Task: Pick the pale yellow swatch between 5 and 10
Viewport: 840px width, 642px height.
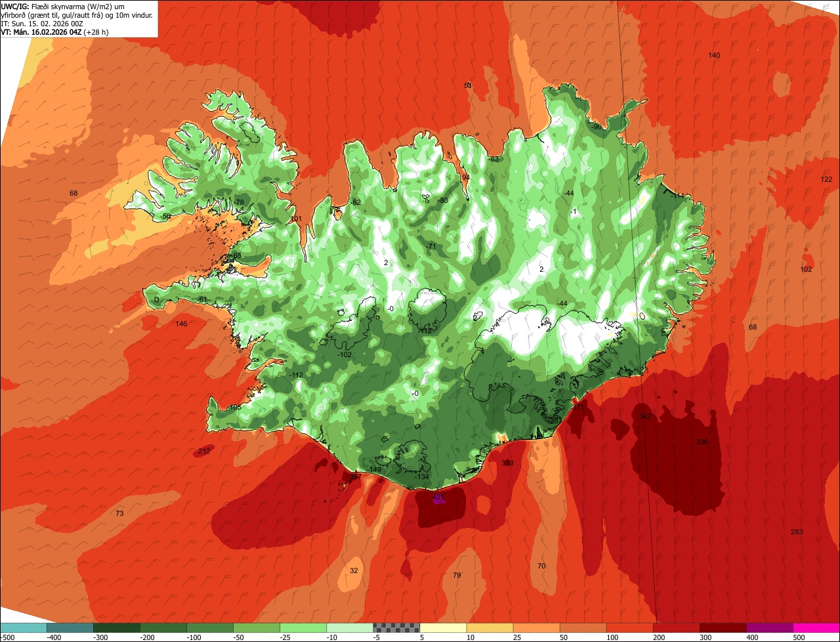Action: click(443, 628)
